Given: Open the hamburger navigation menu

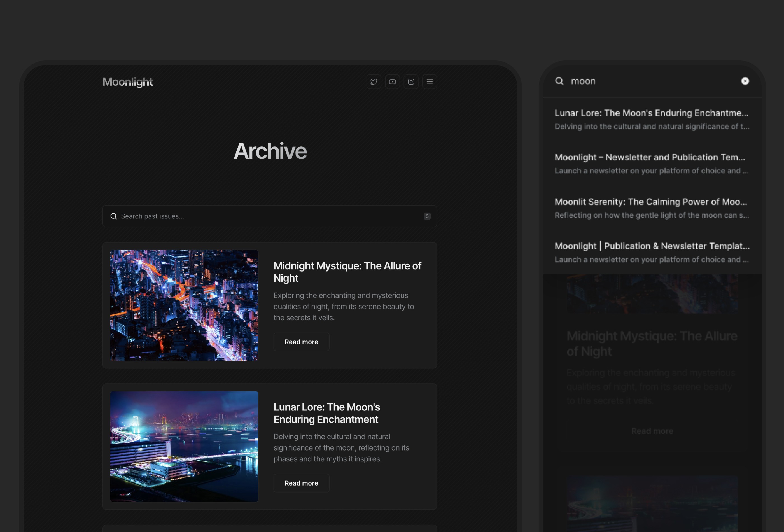Looking at the screenshot, I should tap(430, 82).
